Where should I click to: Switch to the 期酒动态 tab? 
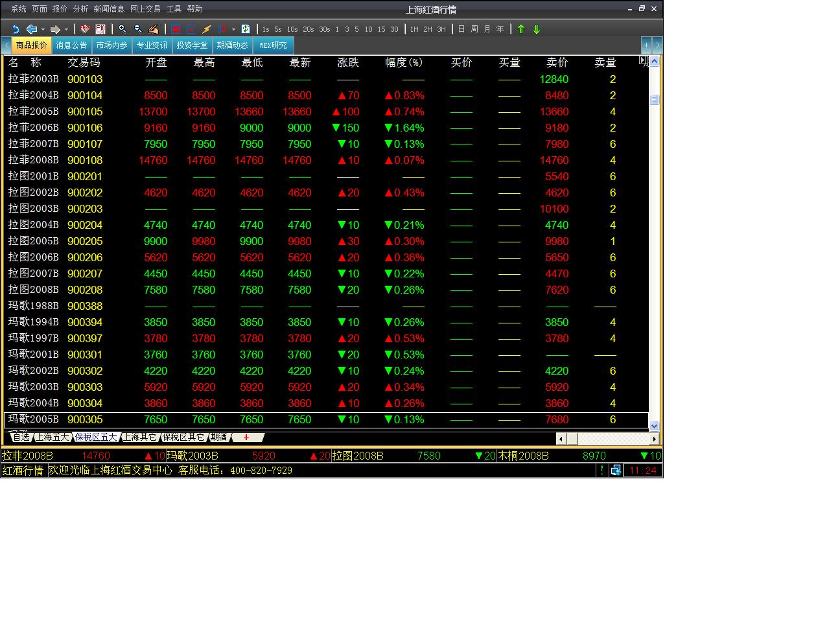click(233, 45)
